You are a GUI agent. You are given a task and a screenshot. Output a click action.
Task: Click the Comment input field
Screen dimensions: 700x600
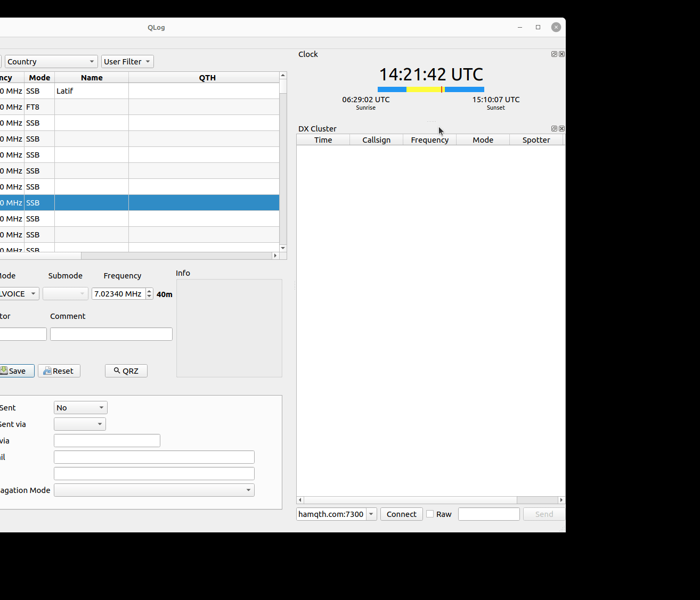111,334
